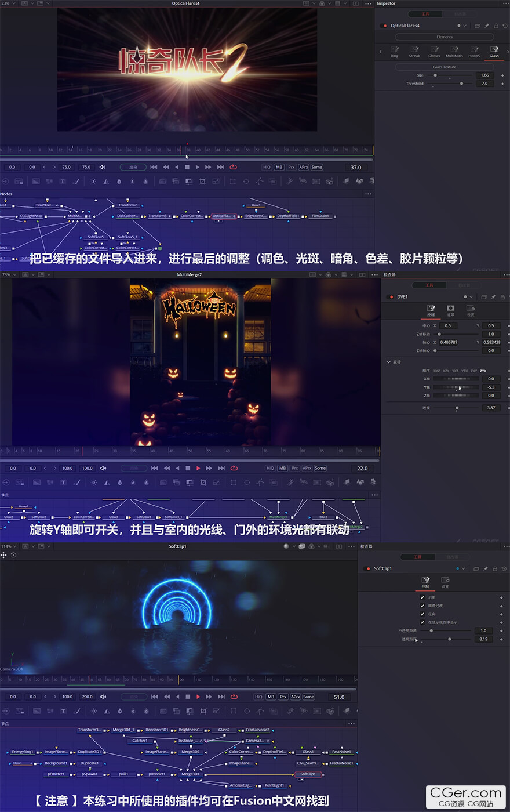
Task: Uncheck the 在显示视图中显示 checkbox
Action: tap(422, 622)
